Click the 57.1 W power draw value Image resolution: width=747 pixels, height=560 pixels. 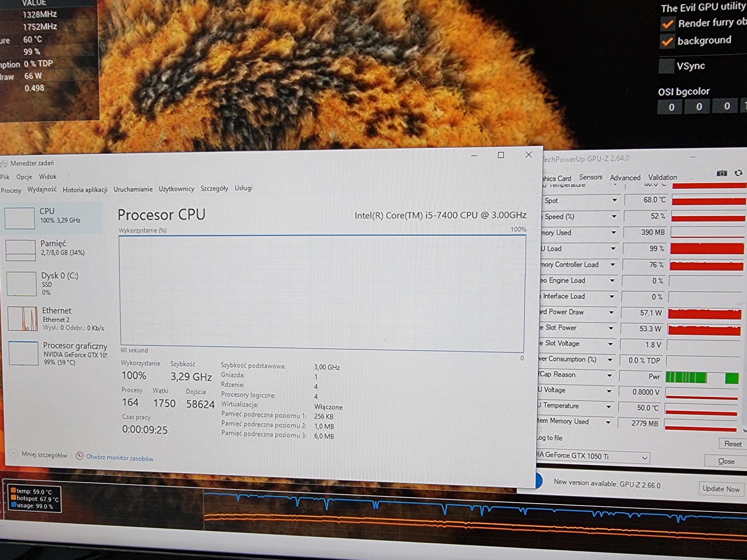pyautogui.click(x=650, y=312)
